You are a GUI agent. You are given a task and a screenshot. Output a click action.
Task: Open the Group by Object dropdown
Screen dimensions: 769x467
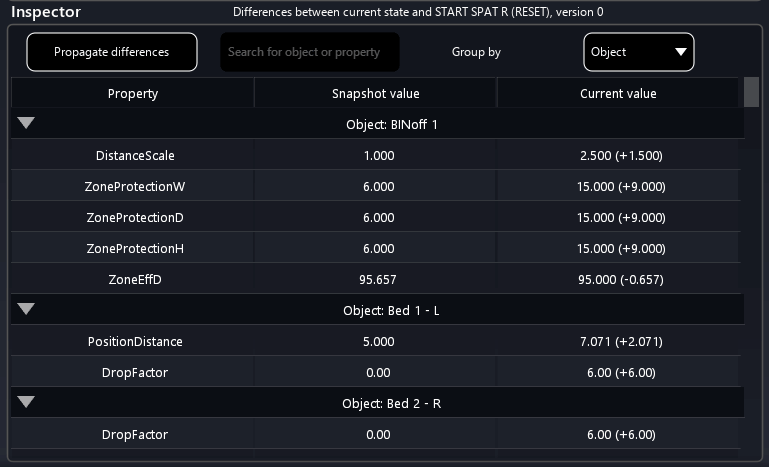tap(638, 52)
